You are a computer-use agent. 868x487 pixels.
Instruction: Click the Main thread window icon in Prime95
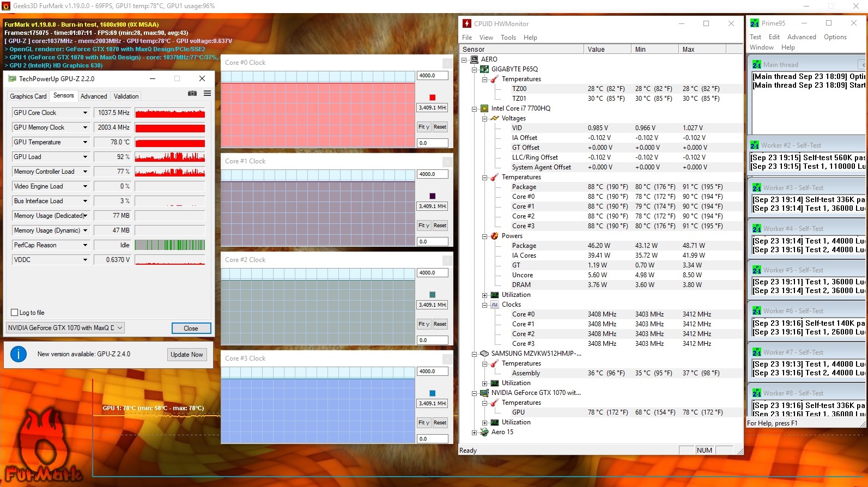757,64
